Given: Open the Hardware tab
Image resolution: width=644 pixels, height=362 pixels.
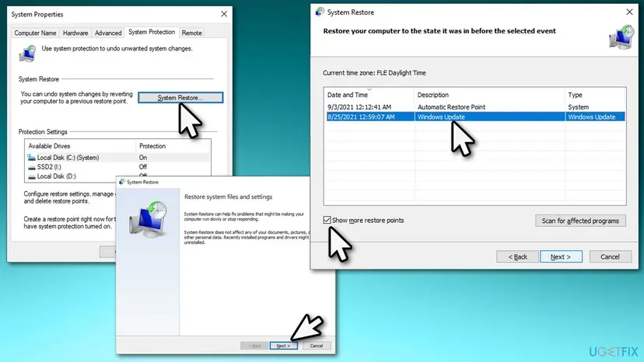Looking at the screenshot, I should (x=75, y=33).
